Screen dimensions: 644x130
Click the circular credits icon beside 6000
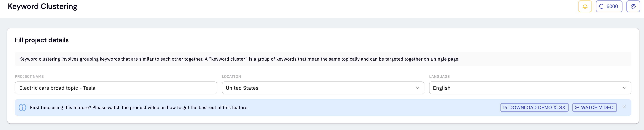point(601,6)
